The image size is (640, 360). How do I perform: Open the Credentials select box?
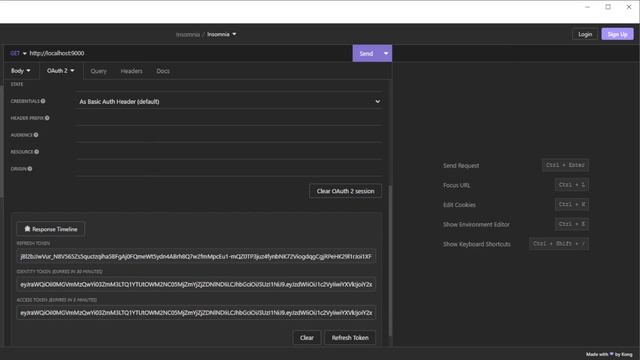229,102
